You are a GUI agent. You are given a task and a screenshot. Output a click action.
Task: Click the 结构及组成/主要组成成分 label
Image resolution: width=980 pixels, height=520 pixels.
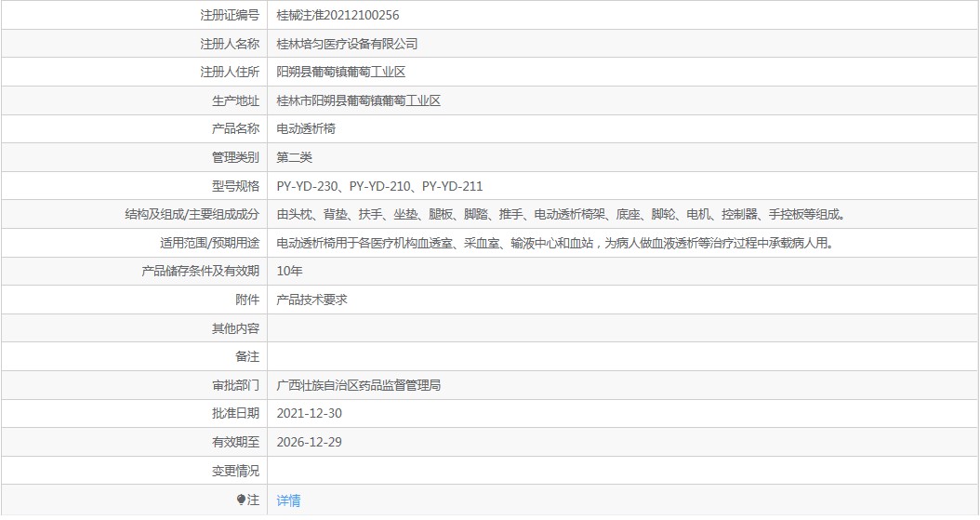(x=192, y=214)
